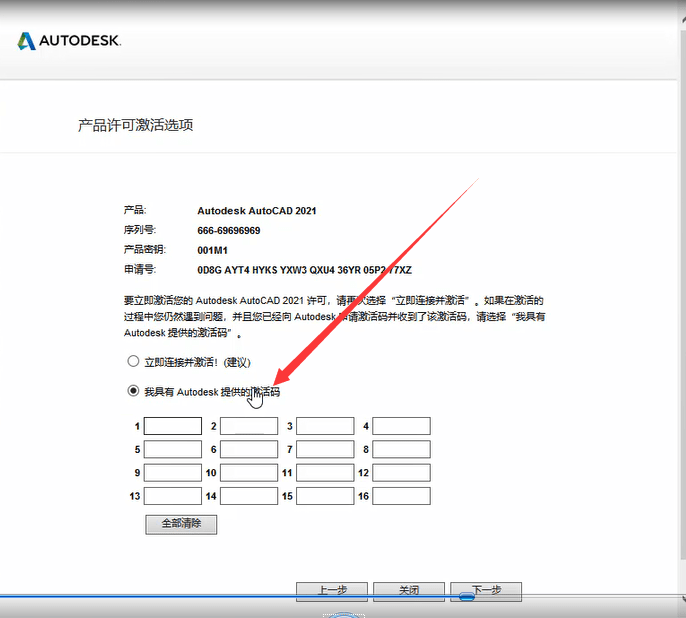686x618 pixels.
Task: Select 我具有 Autodesk 提供的激活码 radio option
Action: click(x=133, y=391)
